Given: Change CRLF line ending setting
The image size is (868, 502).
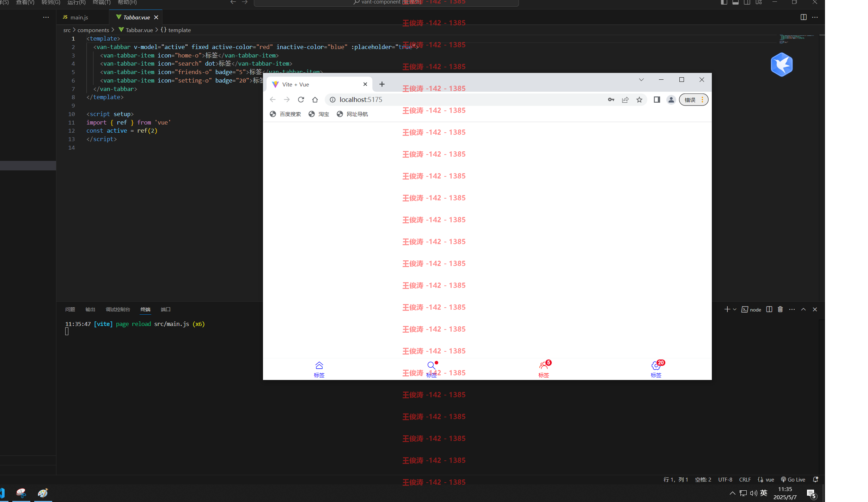Looking at the screenshot, I should point(745,480).
